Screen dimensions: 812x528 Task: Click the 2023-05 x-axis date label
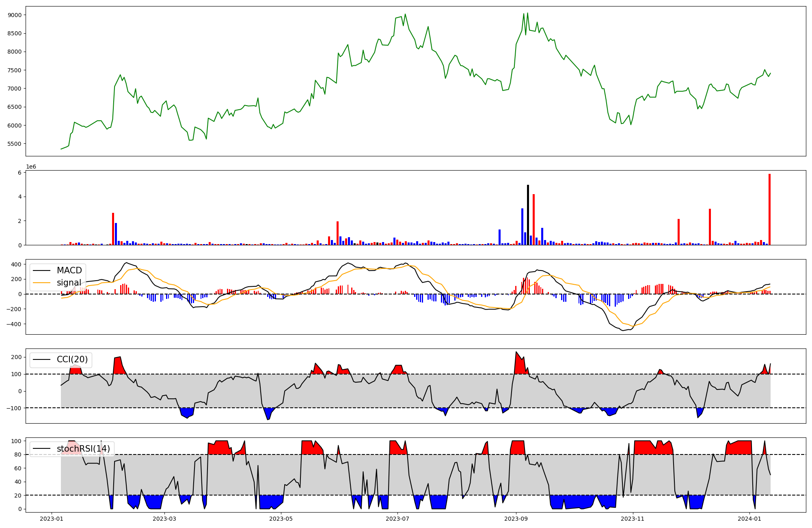coord(281,519)
